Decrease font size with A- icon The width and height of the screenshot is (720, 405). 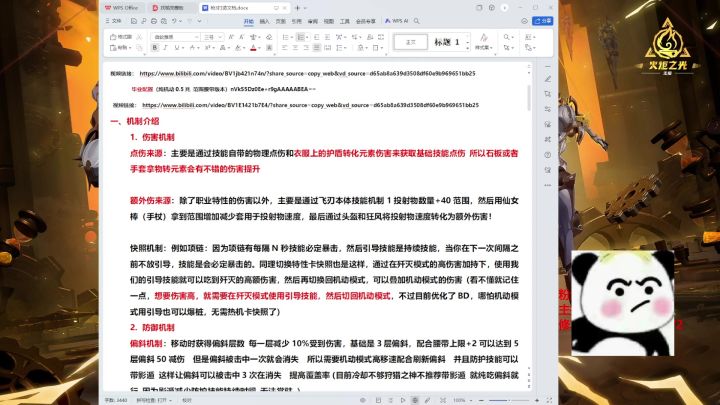point(242,37)
